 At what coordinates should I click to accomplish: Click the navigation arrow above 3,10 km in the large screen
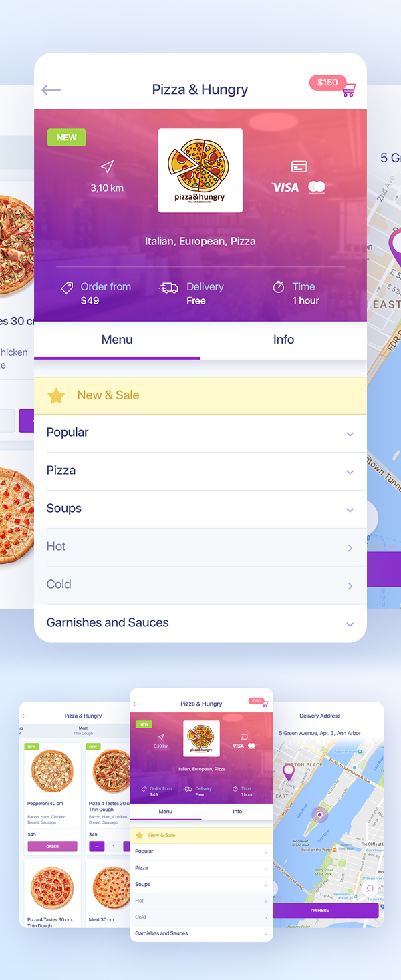point(107,166)
